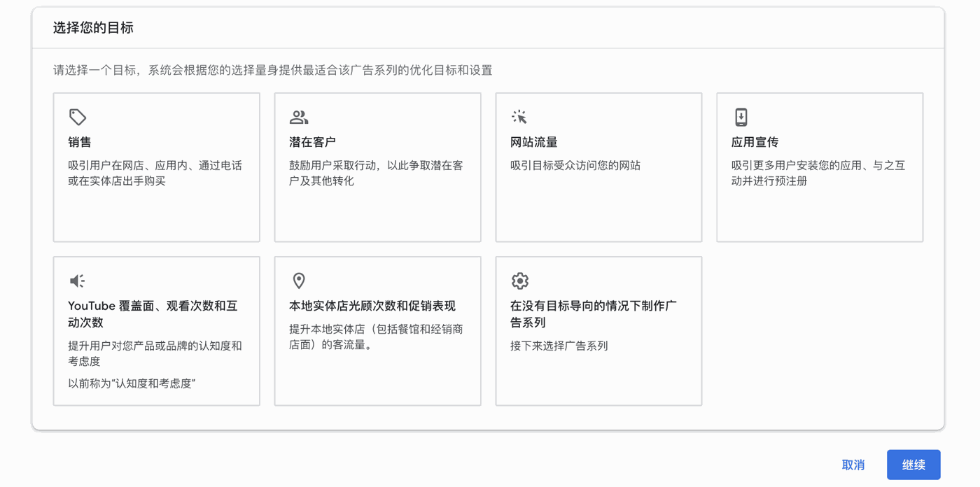Click the price tag icon for 销售
980x487 pixels.
[78, 117]
